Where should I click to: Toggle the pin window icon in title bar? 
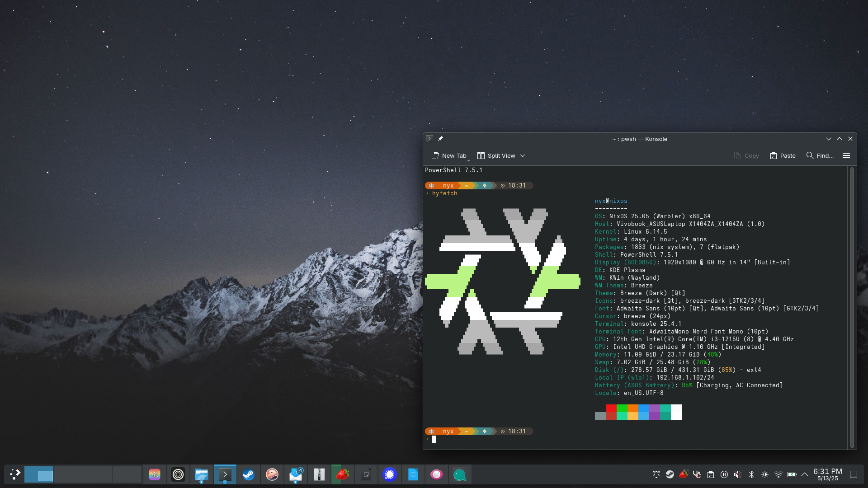point(440,139)
